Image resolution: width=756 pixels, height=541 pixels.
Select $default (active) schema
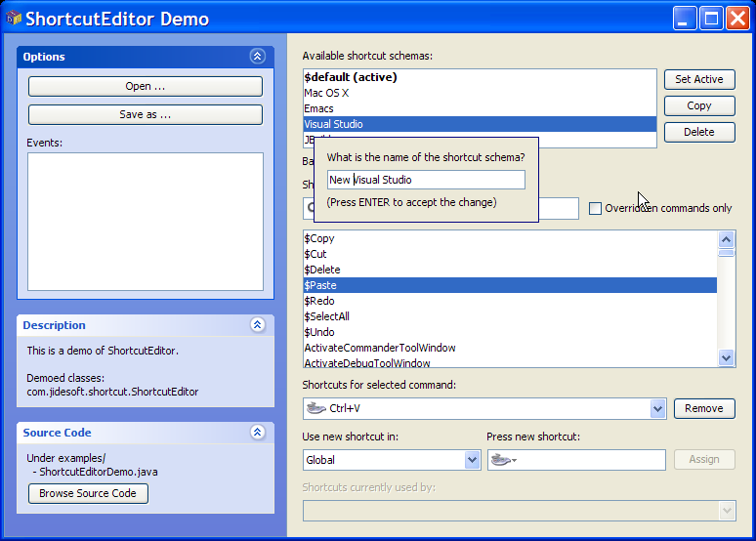(x=480, y=77)
